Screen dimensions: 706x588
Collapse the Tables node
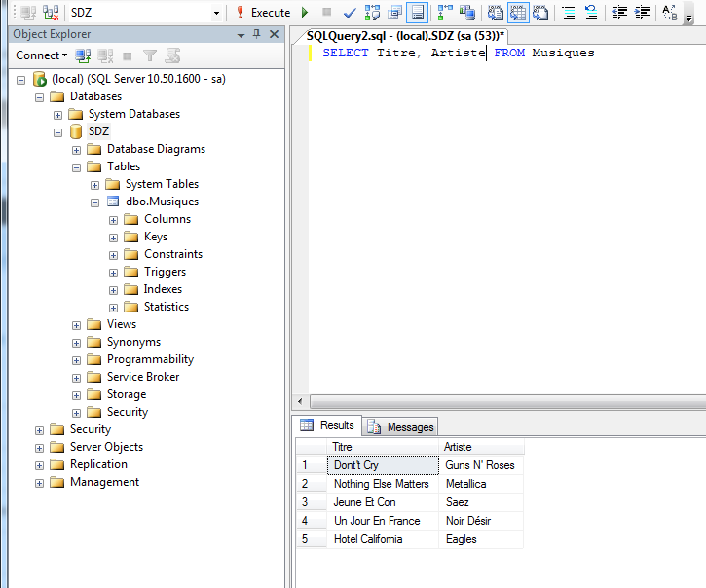coord(77,166)
